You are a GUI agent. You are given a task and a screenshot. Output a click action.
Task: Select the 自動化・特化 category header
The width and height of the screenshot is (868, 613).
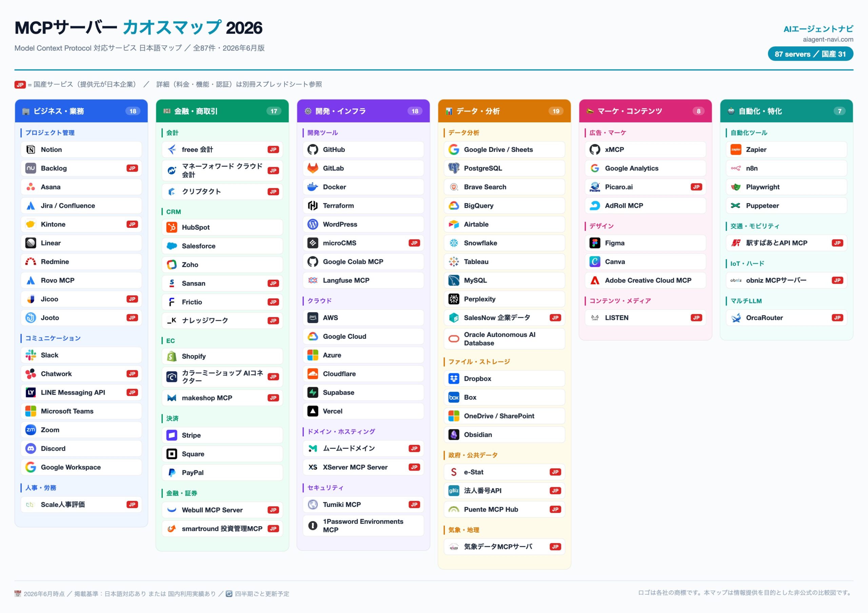786,111
